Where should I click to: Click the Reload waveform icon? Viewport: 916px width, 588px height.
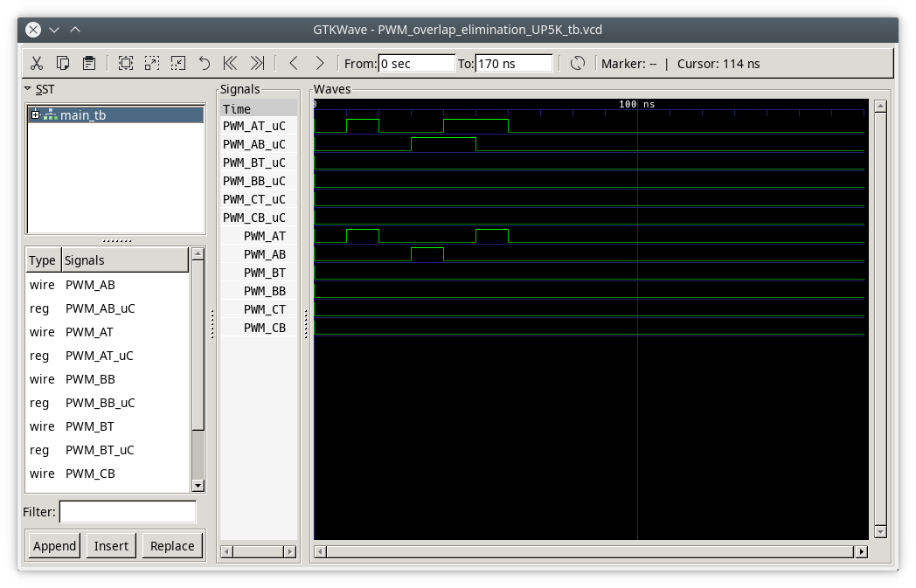[577, 63]
